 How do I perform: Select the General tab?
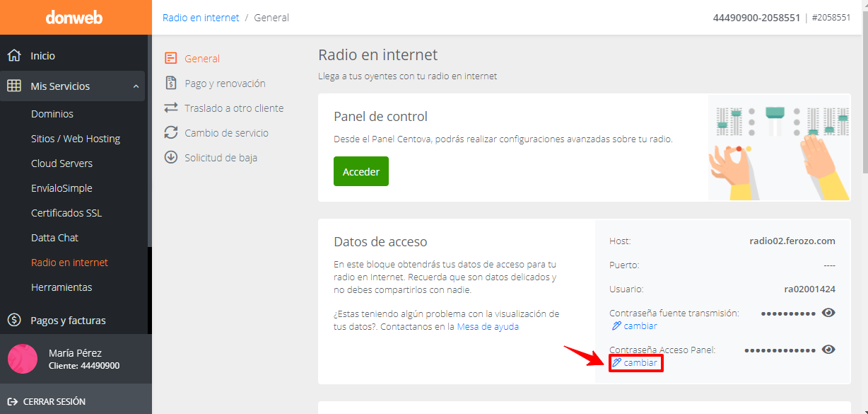click(x=202, y=59)
